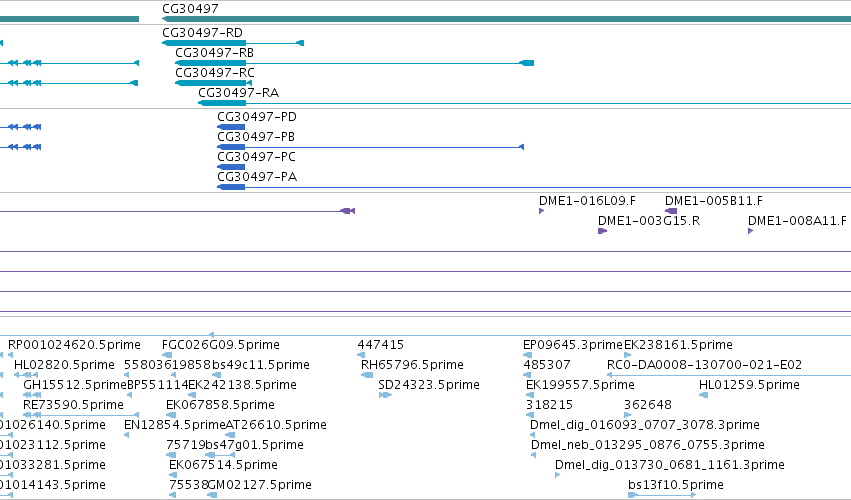Open Dmel_dig_013730_0681_1161.3prime label

point(670,465)
